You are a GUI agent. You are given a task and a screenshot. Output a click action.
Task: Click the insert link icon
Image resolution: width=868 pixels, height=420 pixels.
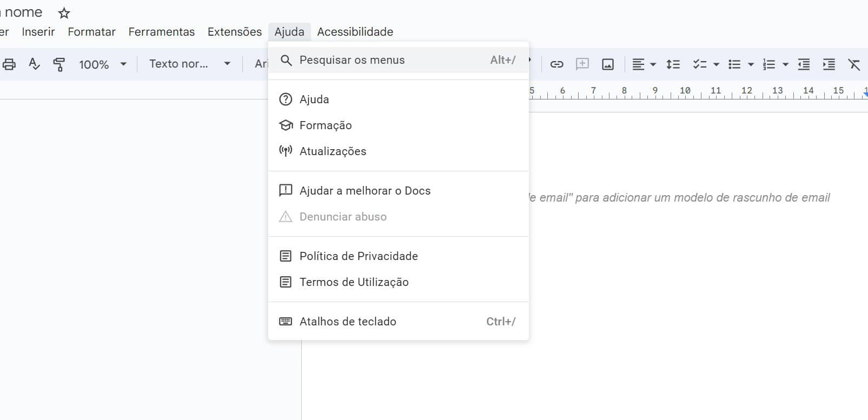556,64
